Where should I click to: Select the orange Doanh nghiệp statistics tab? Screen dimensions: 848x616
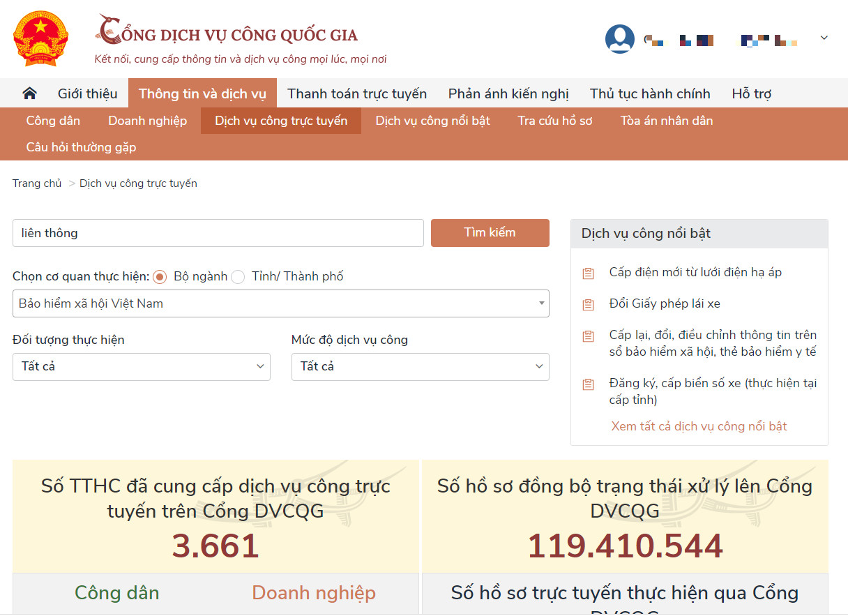(x=314, y=593)
